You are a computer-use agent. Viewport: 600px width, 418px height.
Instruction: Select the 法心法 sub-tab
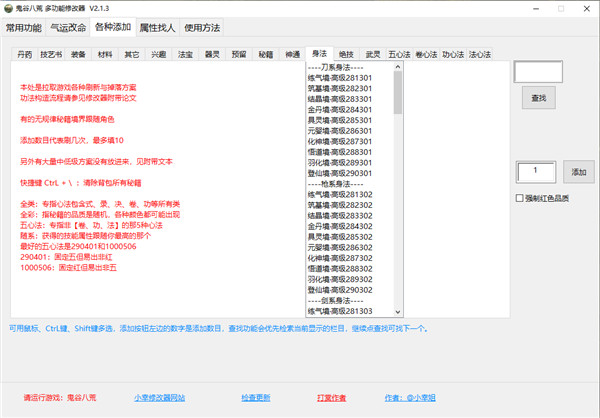[x=480, y=54]
